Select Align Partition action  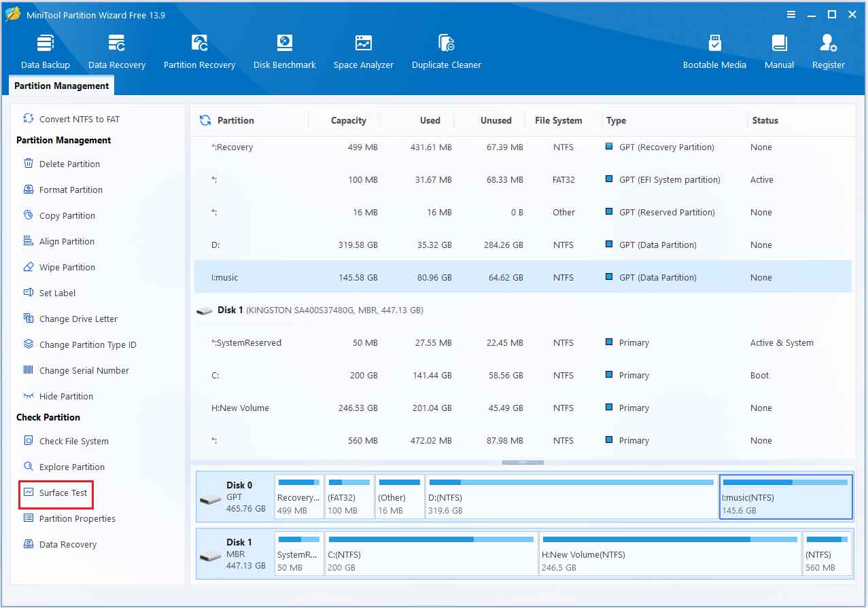(59, 241)
